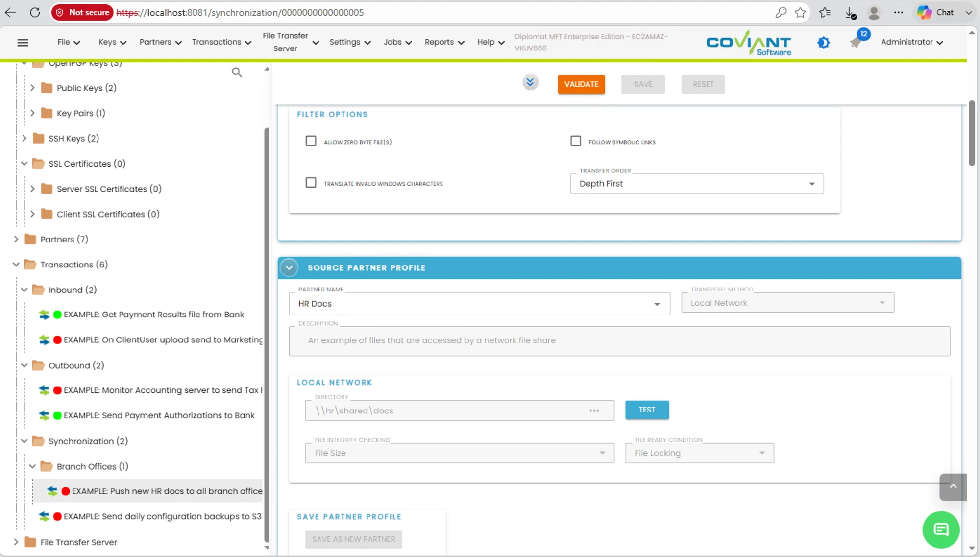Open the green chat support bubble
The width and height of the screenshot is (980, 557).
point(941,530)
